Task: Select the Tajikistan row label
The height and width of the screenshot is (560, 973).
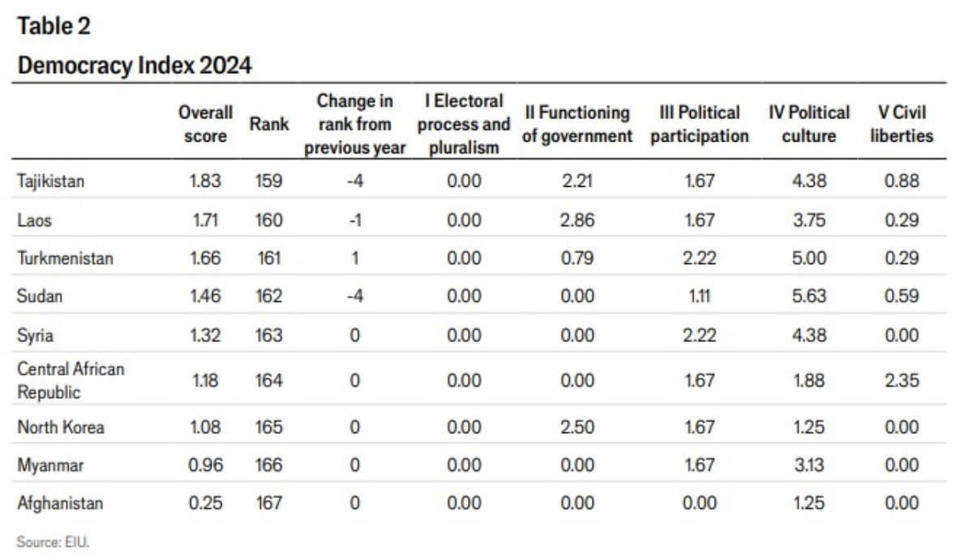Action: point(50,180)
